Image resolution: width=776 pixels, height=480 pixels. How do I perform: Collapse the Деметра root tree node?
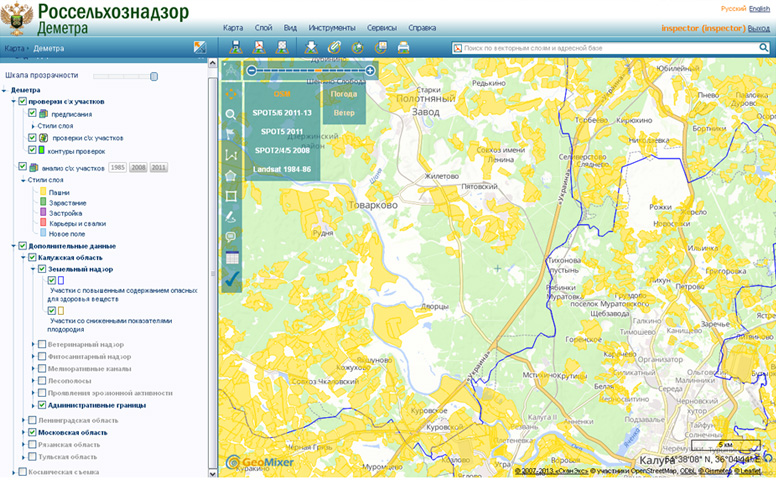(4, 91)
